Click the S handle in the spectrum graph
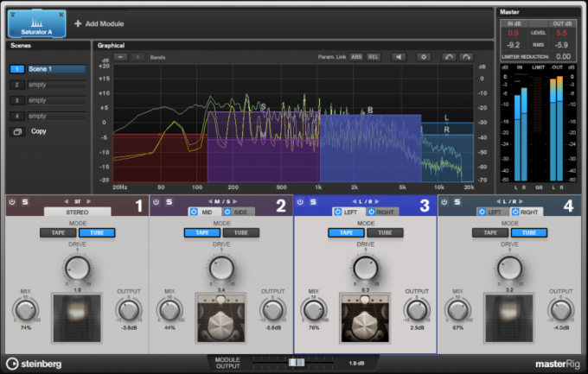 pos(263,107)
